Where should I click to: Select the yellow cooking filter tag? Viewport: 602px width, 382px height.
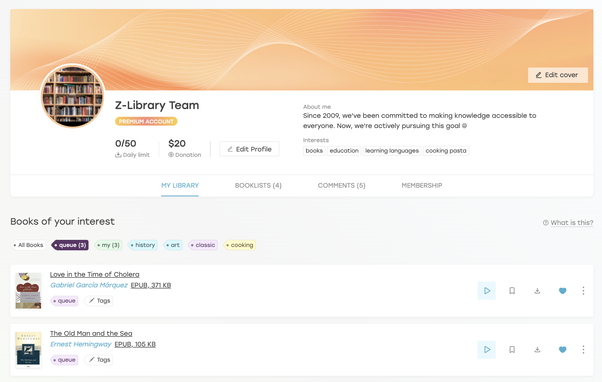(240, 245)
